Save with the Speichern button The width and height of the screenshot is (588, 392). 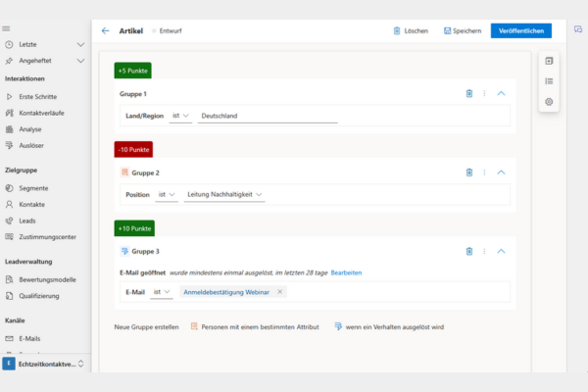pos(463,30)
